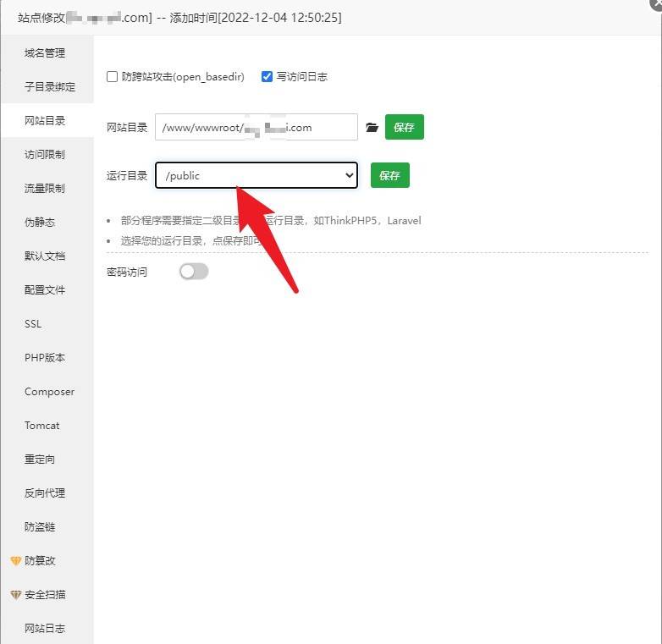Toggle the 密码访问 switch
Viewport: 662px width, 644px height.
pyautogui.click(x=194, y=272)
